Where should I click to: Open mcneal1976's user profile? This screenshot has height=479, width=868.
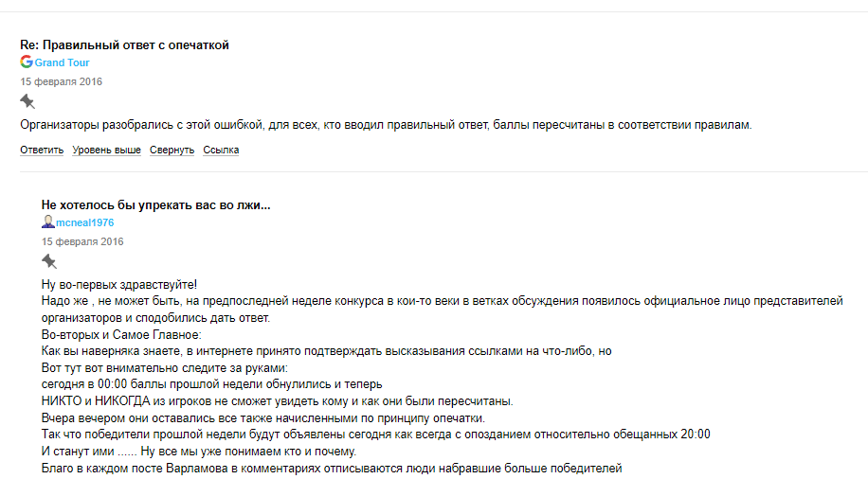[85, 222]
